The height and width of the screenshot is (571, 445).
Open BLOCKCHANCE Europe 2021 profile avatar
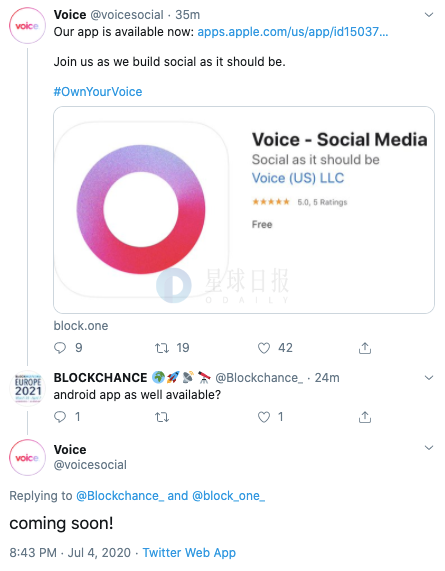(27, 389)
